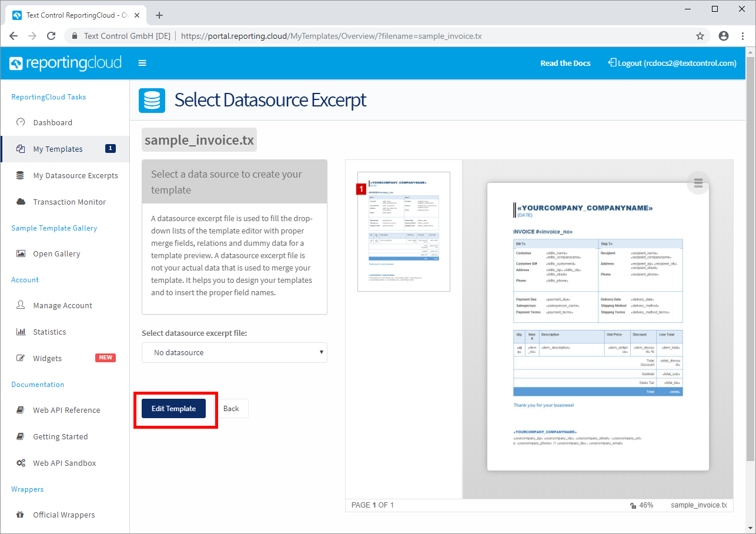The image size is (756, 534).
Task: Click the reportingcloud logo
Action: [65, 63]
